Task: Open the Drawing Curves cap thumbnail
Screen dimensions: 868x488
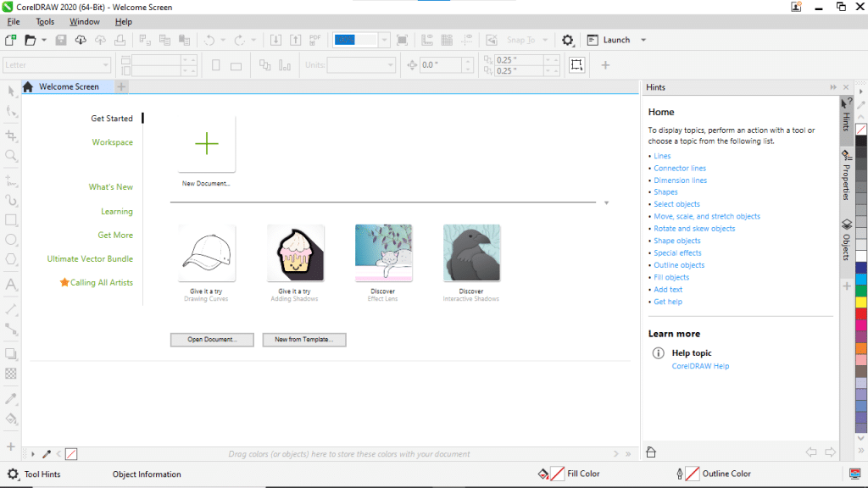Action: [x=207, y=252]
